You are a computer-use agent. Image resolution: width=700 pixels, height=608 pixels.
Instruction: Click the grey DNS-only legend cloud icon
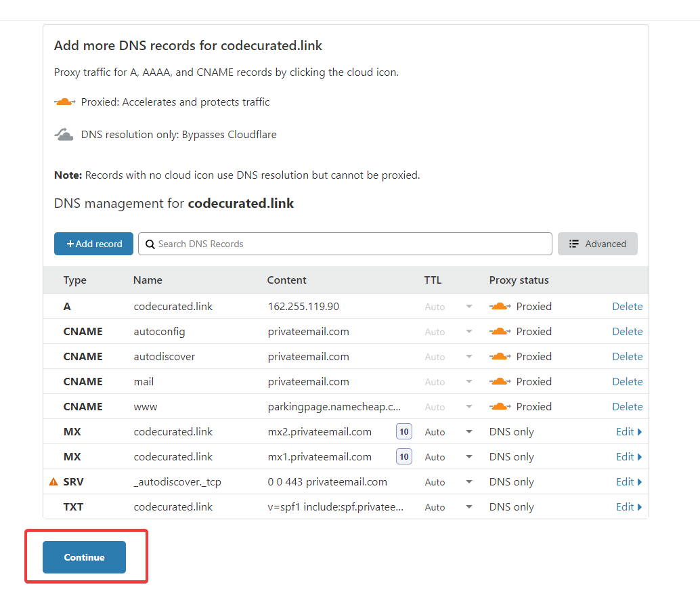coord(64,134)
